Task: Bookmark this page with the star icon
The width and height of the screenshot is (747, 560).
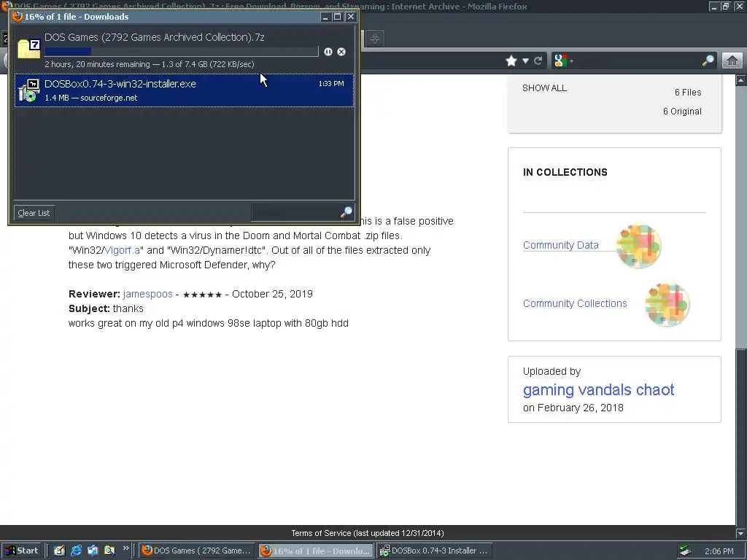Action: click(511, 61)
